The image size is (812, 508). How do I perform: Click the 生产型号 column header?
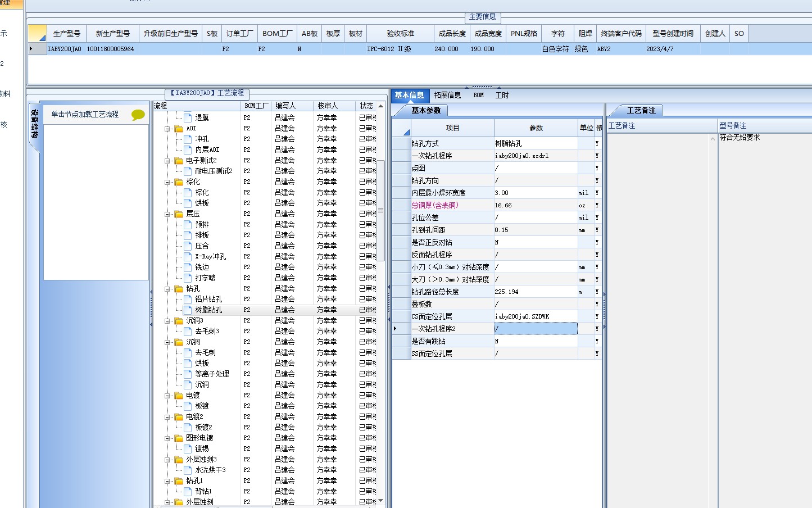66,33
